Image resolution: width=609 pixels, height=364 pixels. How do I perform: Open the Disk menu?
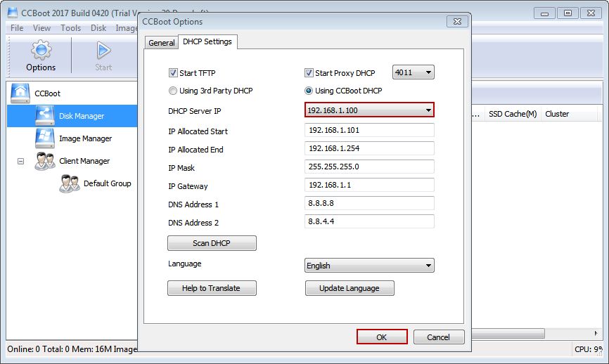coord(98,28)
